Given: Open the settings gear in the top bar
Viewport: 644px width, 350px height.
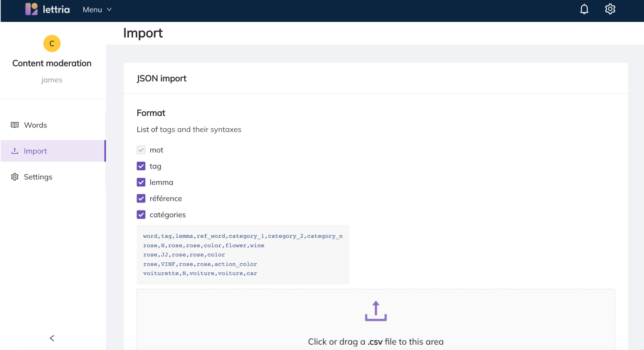Looking at the screenshot, I should (610, 8).
